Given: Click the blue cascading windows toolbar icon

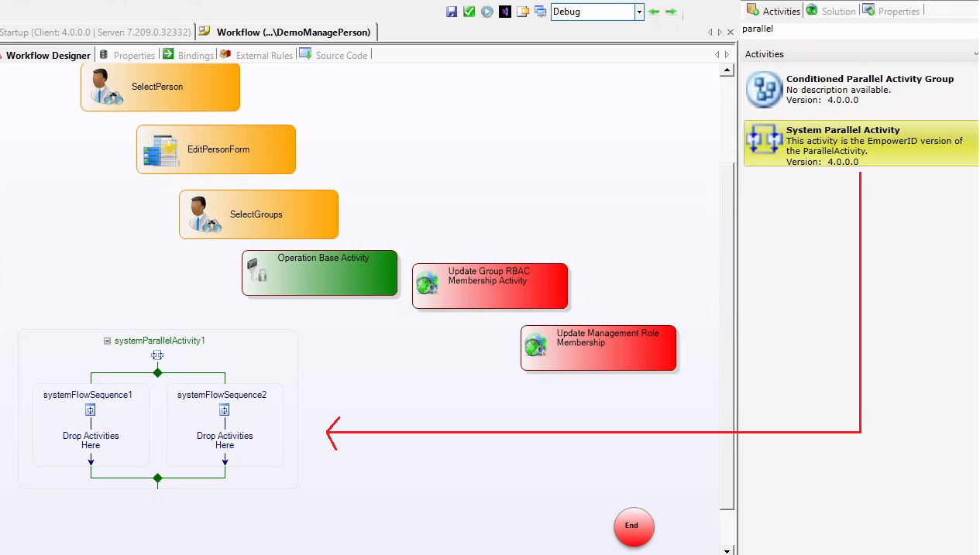Looking at the screenshot, I should point(540,12).
